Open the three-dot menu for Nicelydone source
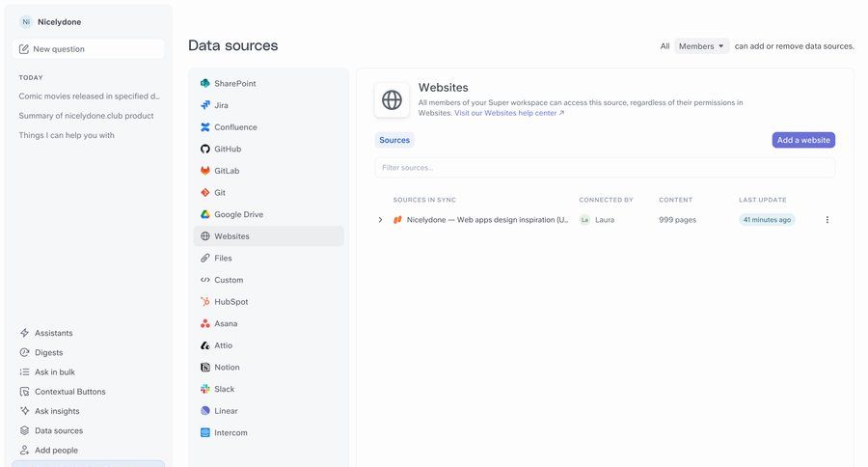868x467 pixels. 827,220
